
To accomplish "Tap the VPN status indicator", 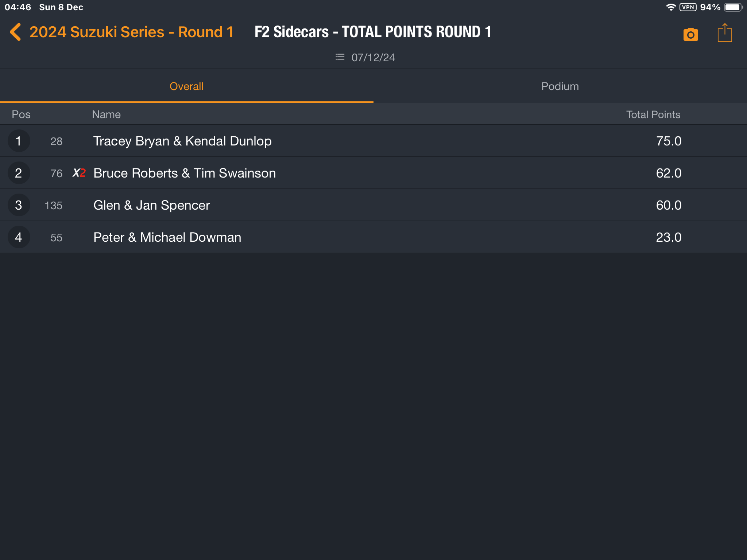I will tap(688, 7).
